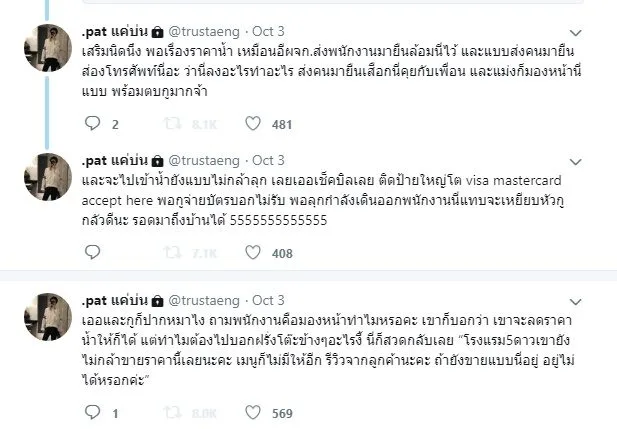
Task: Reply to the third tweet (1 reply)
Action: coord(93,412)
